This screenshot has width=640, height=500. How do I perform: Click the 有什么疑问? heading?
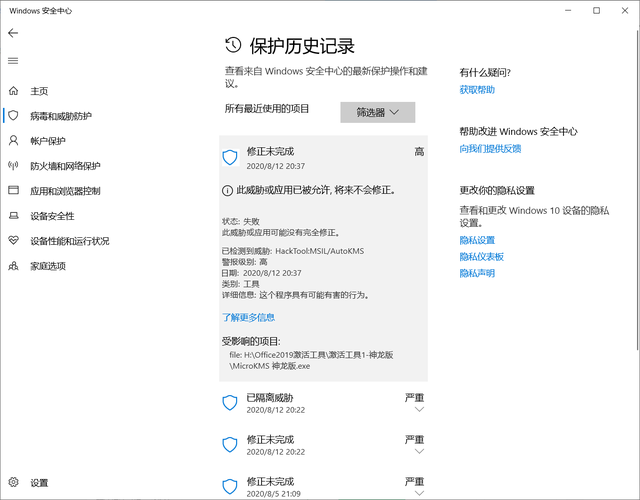[485, 73]
